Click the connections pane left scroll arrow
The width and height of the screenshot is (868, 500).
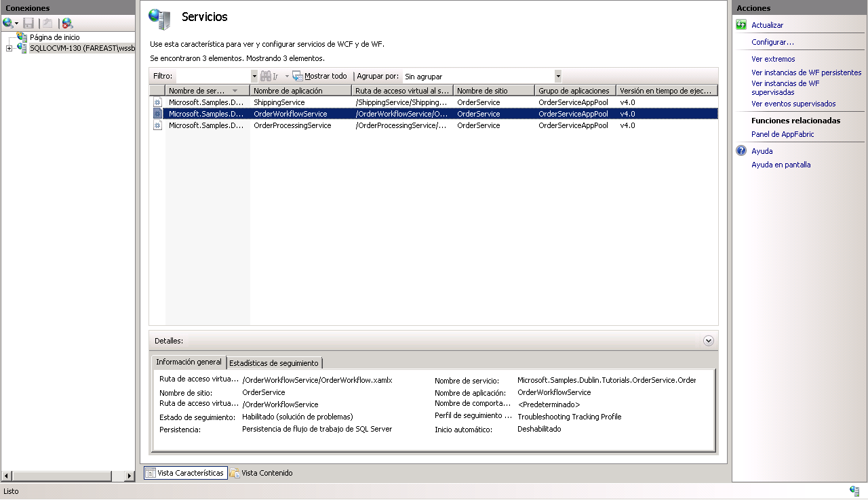[x=7, y=476]
